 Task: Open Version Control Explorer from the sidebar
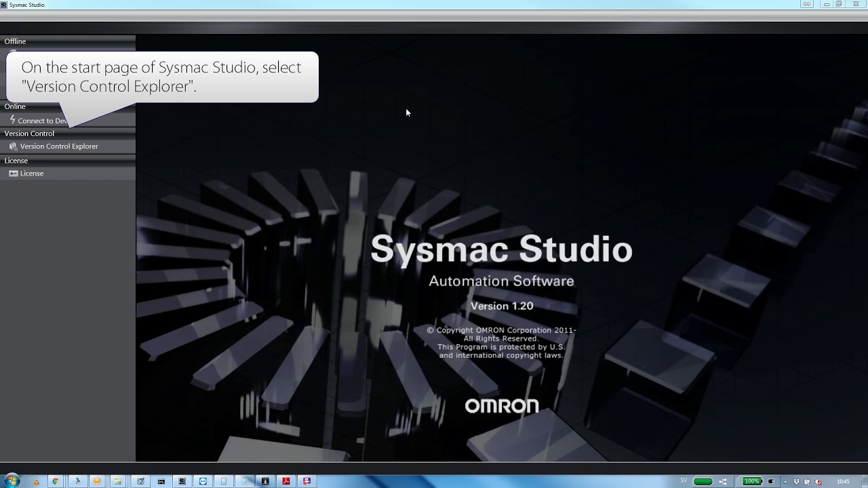(59, 146)
